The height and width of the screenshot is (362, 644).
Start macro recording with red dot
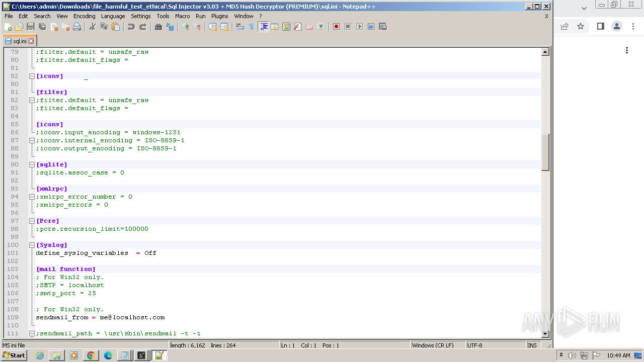click(x=336, y=27)
